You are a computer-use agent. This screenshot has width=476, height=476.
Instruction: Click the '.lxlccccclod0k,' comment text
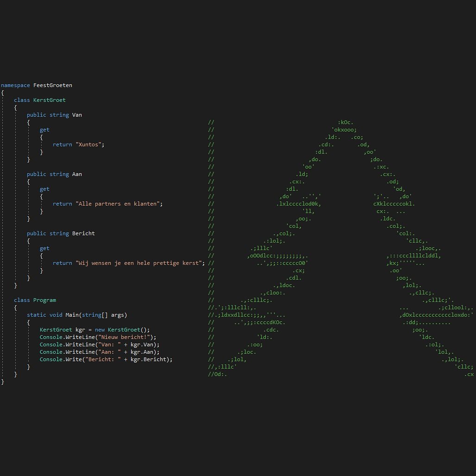(x=299, y=204)
